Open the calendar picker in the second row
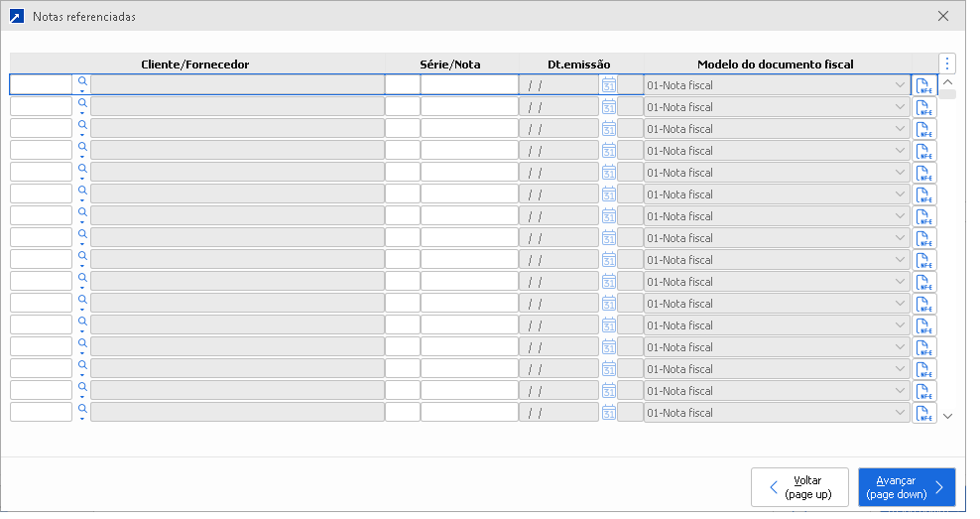Screen dimensions: 980x519 click(x=609, y=107)
